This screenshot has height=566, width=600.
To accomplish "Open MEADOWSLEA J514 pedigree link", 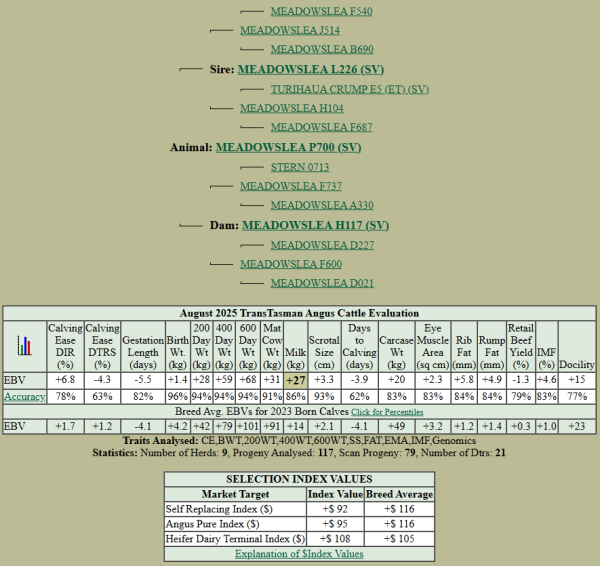I will point(290,31).
